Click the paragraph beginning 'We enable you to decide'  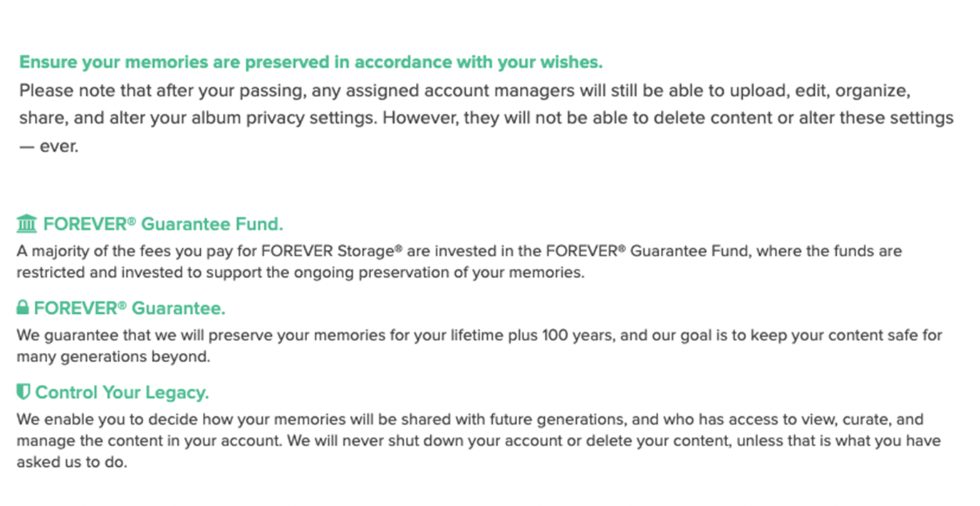point(479,441)
